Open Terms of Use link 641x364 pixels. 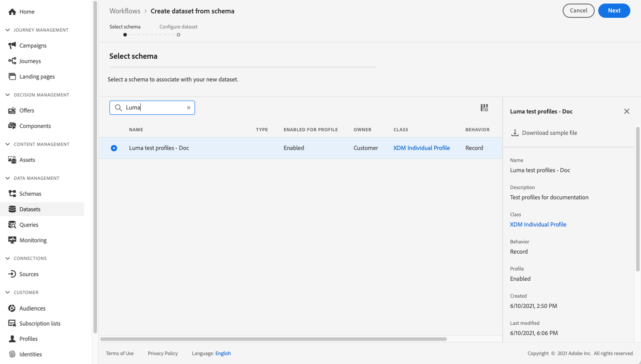pyautogui.click(x=120, y=353)
